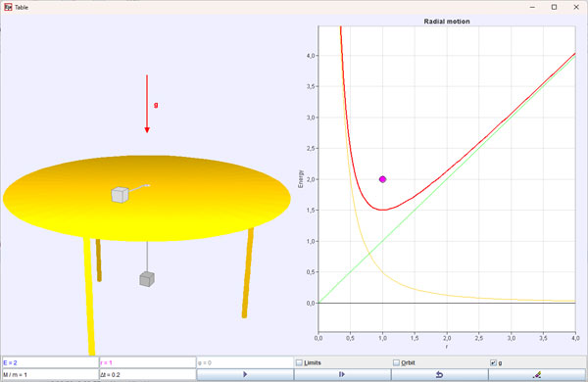Close the Table window
The width and height of the screenshot is (588, 382).
pyautogui.click(x=576, y=7)
